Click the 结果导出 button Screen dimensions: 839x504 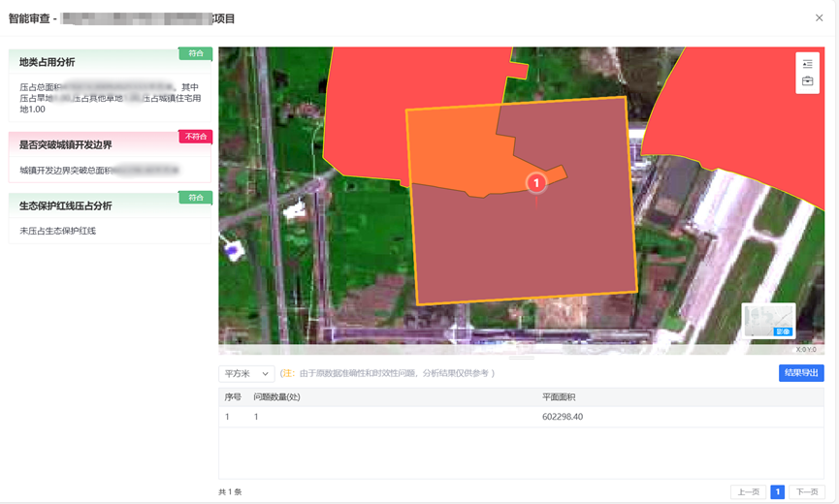801,373
